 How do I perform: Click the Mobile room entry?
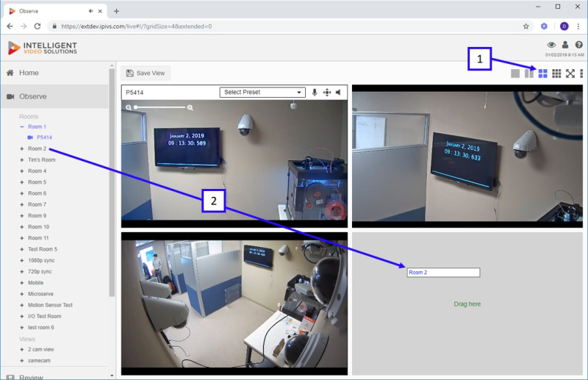pyautogui.click(x=35, y=283)
